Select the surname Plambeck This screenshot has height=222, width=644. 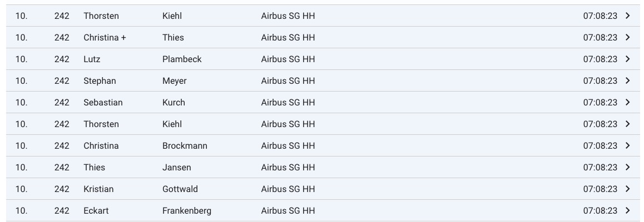[182, 59]
